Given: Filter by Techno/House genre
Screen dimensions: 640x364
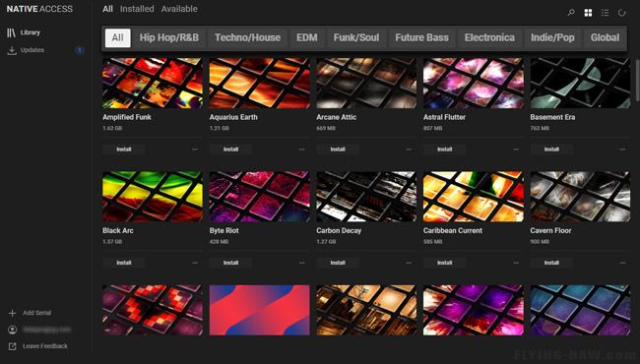Looking at the screenshot, I should [x=248, y=38].
